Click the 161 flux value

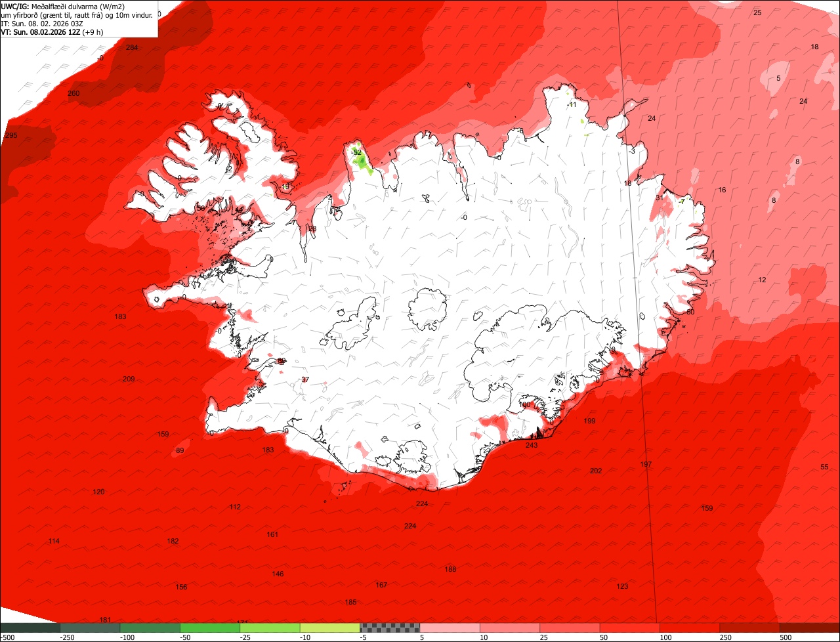point(272,535)
